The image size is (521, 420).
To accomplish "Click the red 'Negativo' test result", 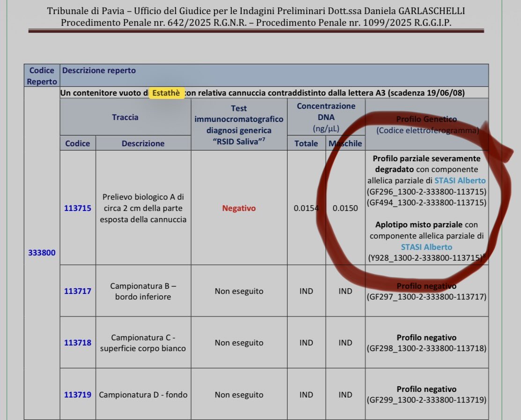I will [239, 208].
